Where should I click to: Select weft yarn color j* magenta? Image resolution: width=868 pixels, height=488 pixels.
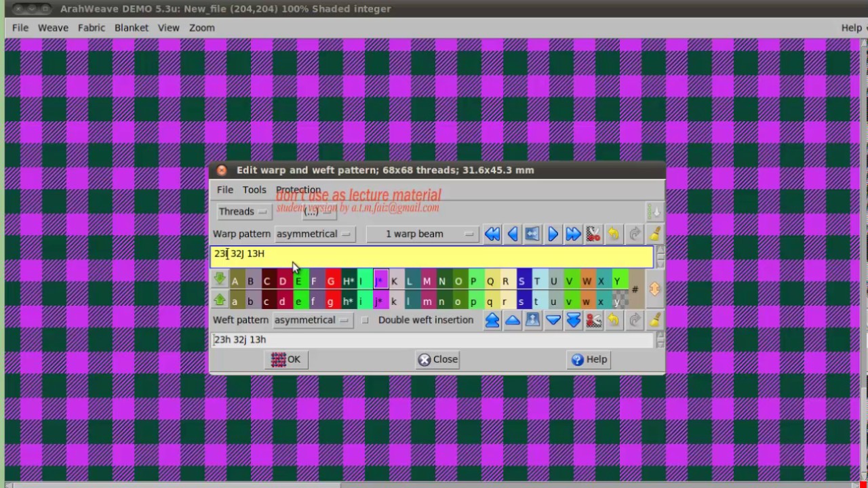click(x=380, y=301)
